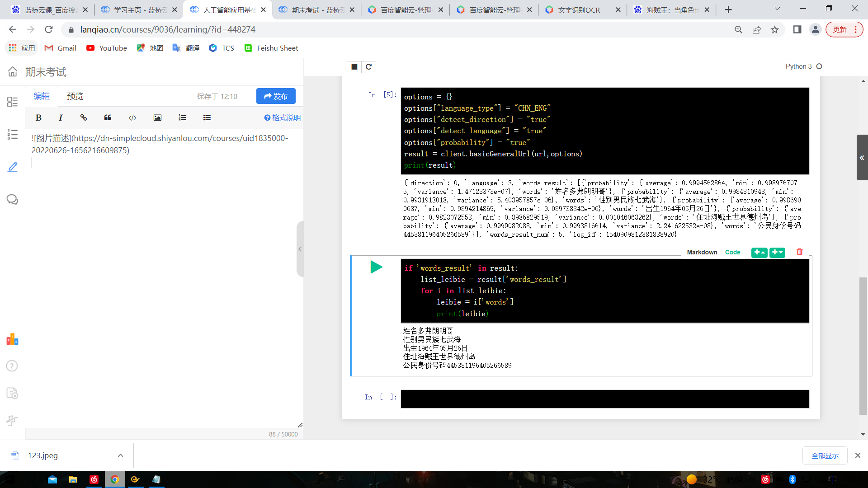Image resolution: width=868 pixels, height=488 pixels.
Task: Delete the cell with the red trash icon
Action: (x=799, y=252)
